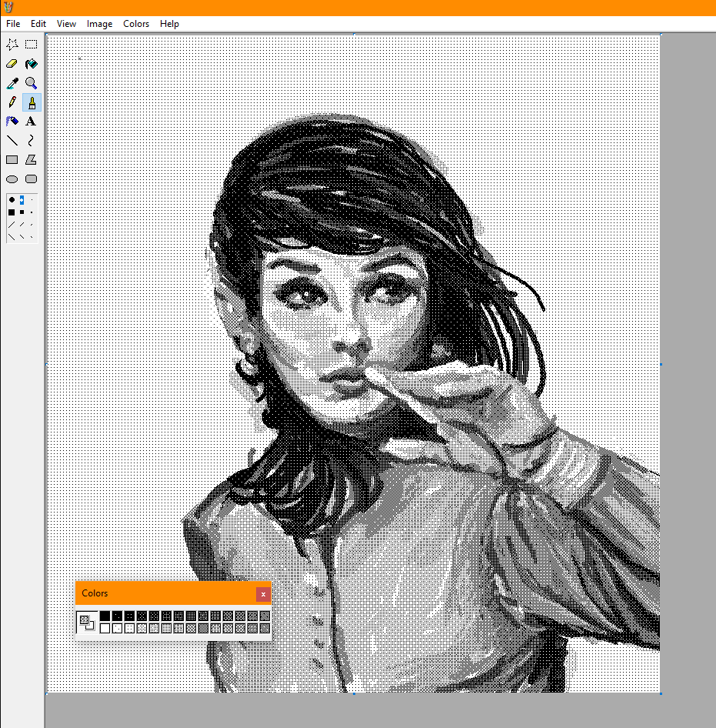The image size is (716, 728).
Task: Click the current foreground/background color indicator
Action: (x=87, y=622)
